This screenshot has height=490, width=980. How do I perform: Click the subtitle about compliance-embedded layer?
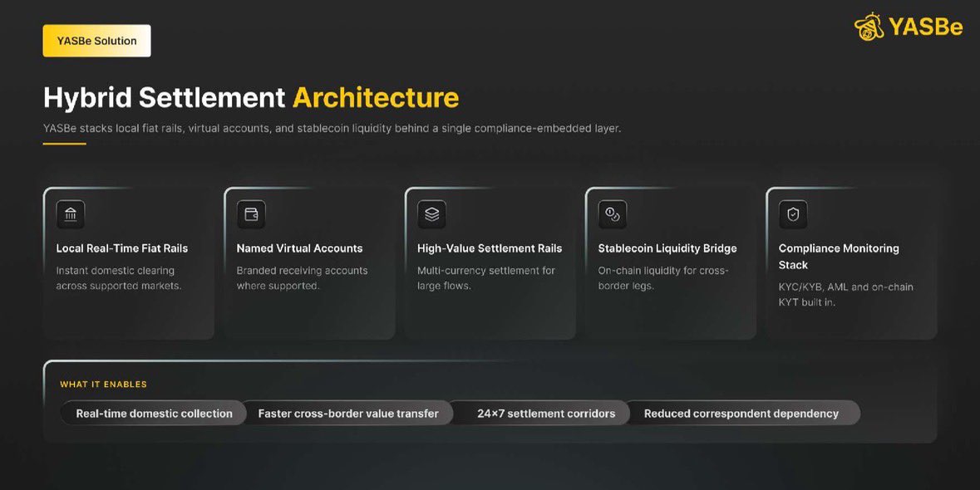tap(332, 129)
